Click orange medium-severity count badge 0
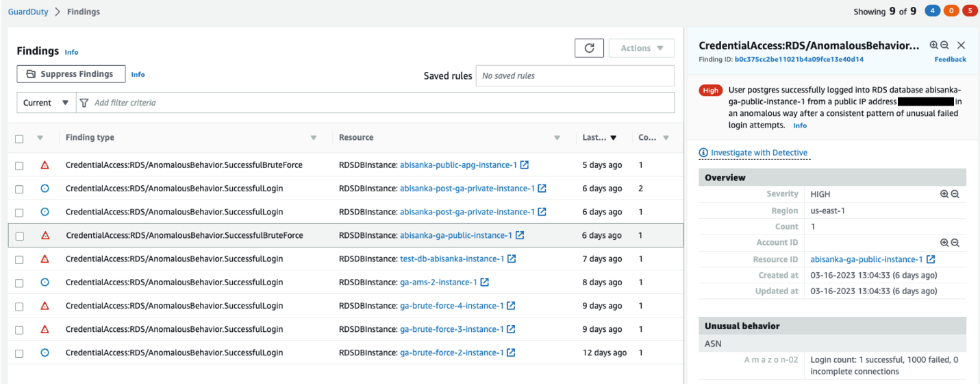This screenshot has width=980, height=384. pyautogui.click(x=951, y=11)
